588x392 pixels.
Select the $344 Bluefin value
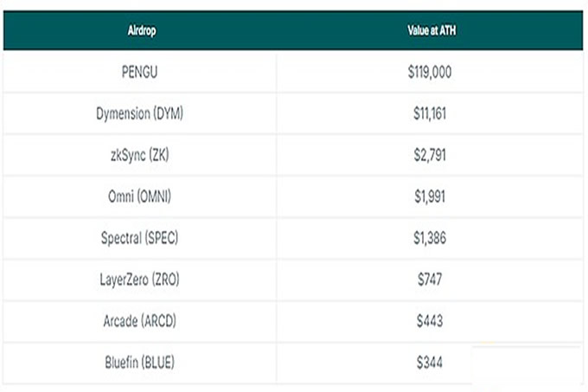430,363
